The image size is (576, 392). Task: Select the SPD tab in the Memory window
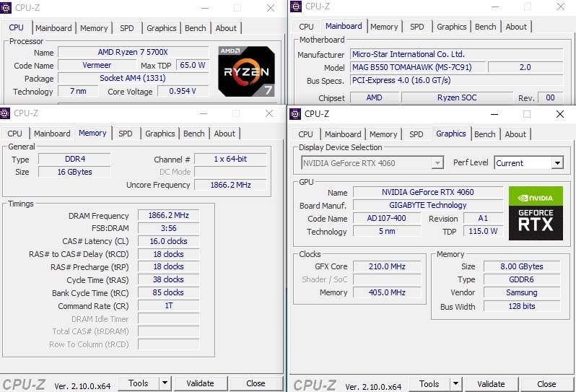pyautogui.click(x=126, y=134)
